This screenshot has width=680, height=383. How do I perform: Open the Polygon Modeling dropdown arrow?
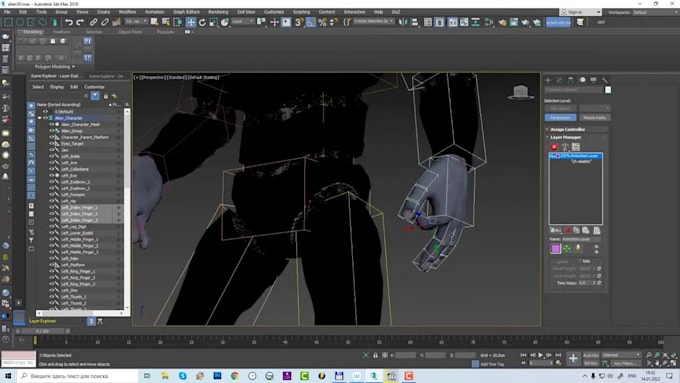(73, 67)
